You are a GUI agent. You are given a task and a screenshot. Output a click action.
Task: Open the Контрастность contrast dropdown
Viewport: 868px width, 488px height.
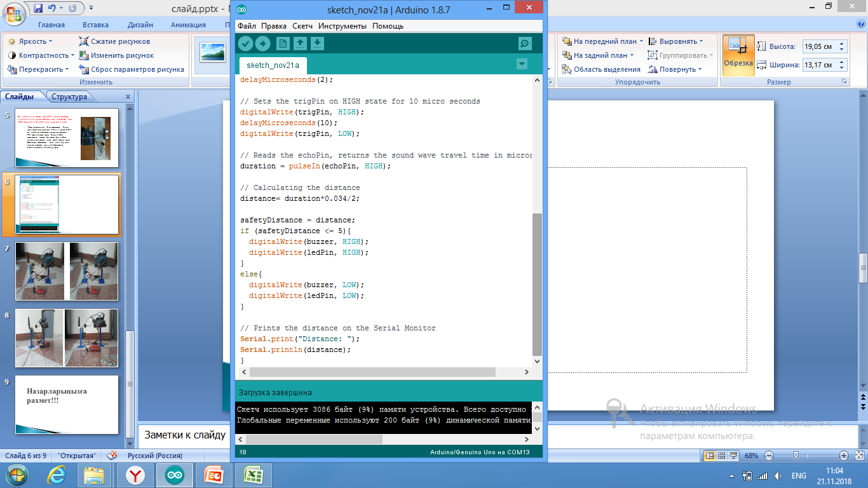42,55
